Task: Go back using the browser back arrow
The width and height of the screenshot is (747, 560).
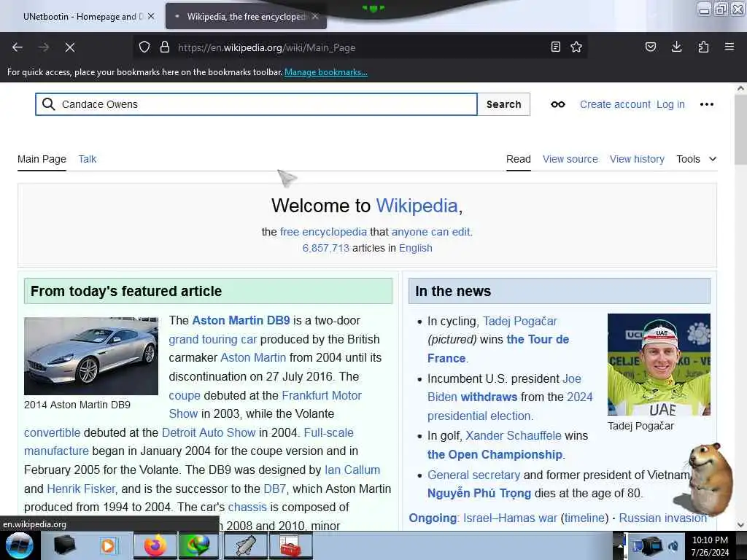Action: click(18, 47)
